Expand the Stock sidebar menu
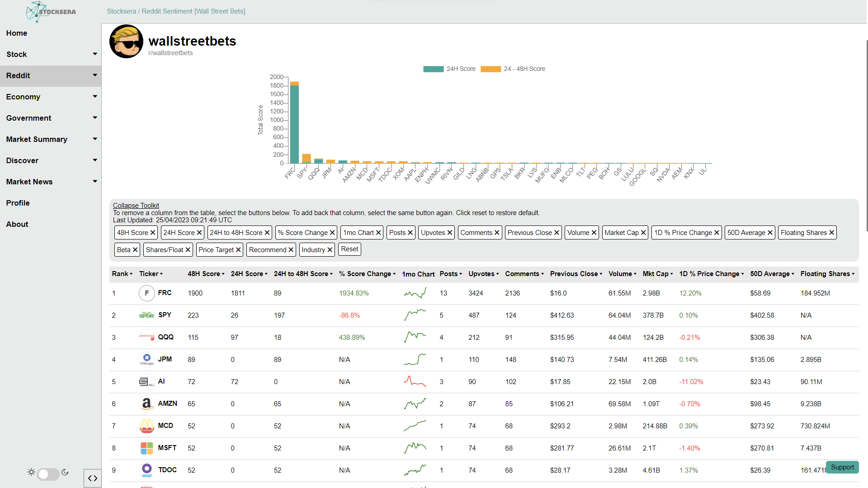Screen dimensions: 868x488 [x=51, y=54]
